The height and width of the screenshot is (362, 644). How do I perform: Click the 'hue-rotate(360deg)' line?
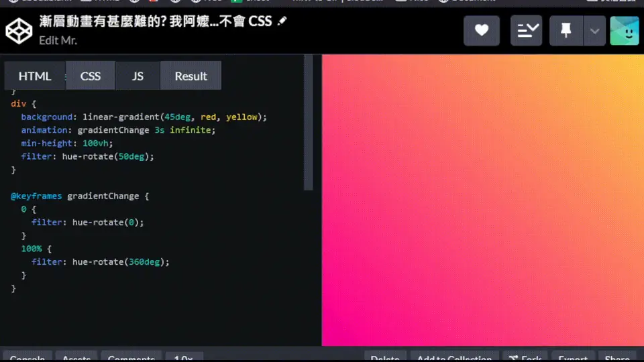pos(100,262)
